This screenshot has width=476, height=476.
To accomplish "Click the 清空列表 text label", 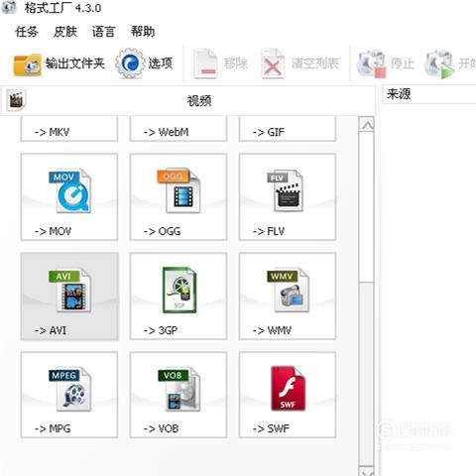I will 315,63.
